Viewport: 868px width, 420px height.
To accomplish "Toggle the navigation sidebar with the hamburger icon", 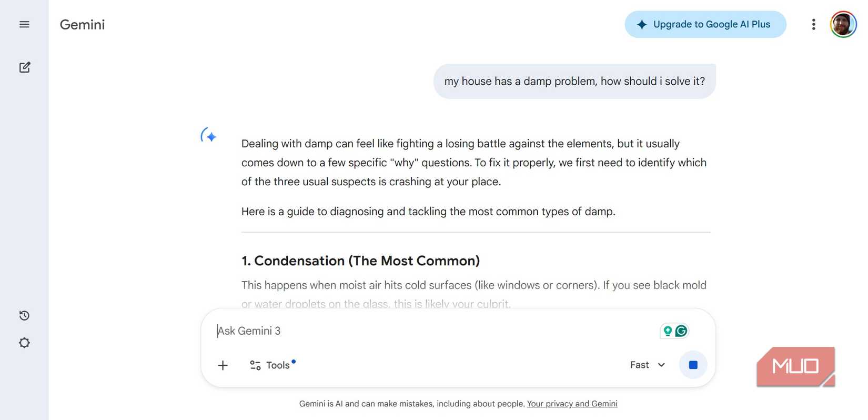I will (x=24, y=24).
